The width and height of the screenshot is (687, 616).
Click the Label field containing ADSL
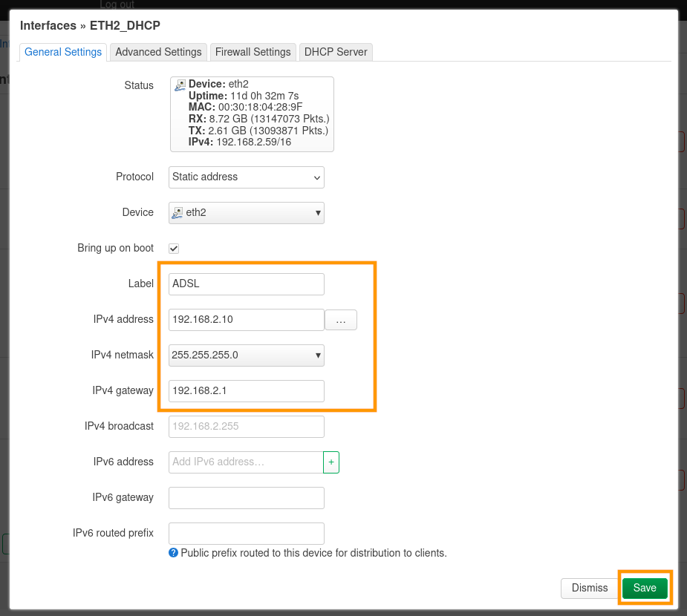[x=247, y=284]
